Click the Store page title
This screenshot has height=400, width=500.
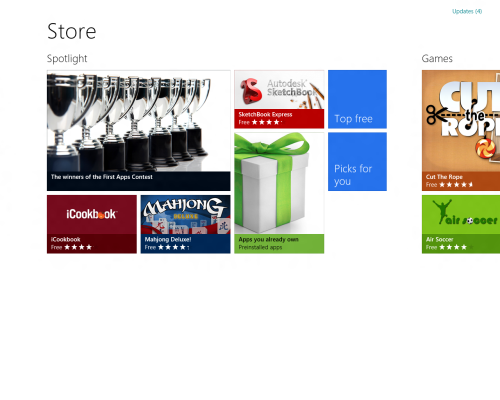tap(72, 31)
